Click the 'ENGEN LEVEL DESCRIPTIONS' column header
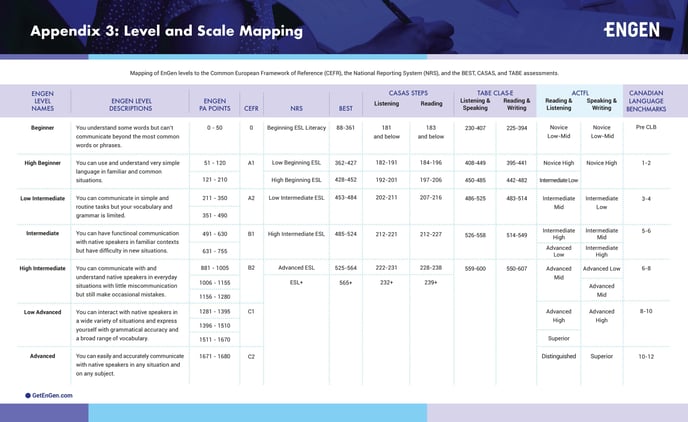The height and width of the screenshot is (422, 688). click(x=131, y=104)
